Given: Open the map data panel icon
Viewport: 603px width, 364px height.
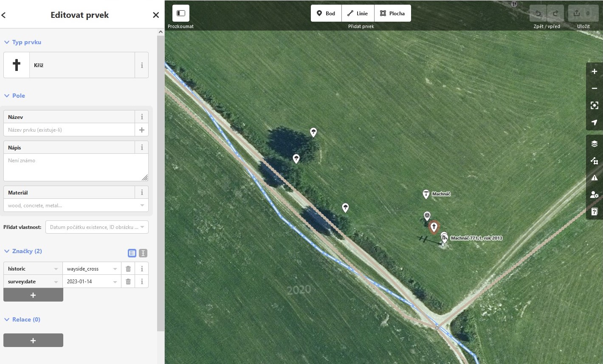Looking at the screenshot, I should [x=594, y=161].
